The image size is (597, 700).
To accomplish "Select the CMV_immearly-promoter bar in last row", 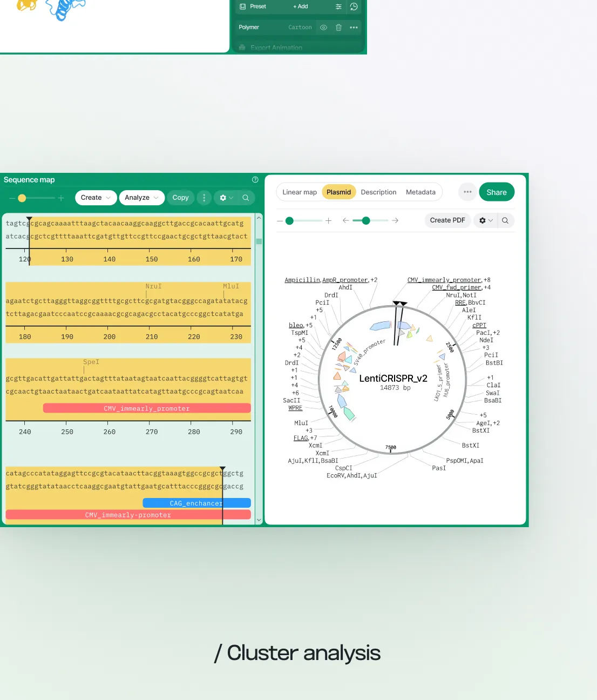I will pos(128,515).
